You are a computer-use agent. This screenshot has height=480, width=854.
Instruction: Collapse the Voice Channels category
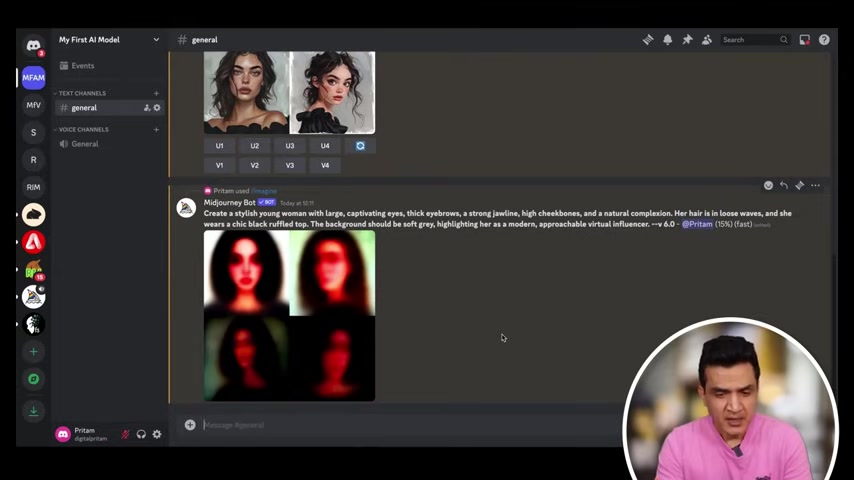(x=83, y=130)
